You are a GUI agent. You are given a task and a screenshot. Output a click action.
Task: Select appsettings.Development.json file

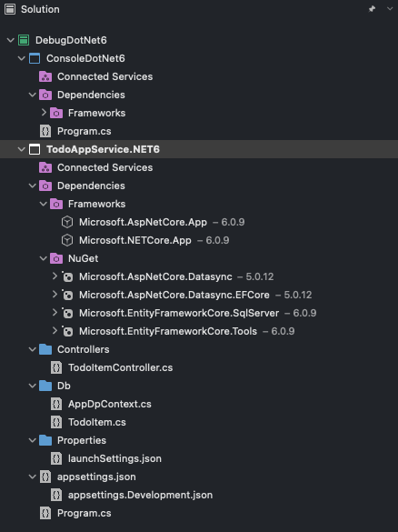[140, 495]
